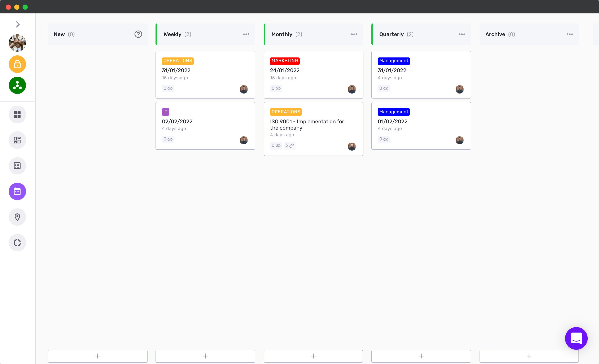599x364 pixels.
Task: Add new card to Monthly column
Action: click(x=313, y=356)
